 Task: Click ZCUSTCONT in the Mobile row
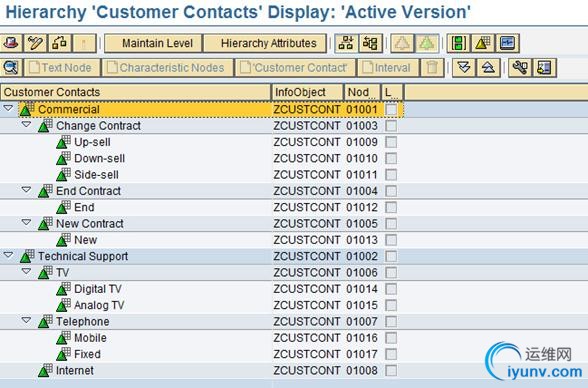[x=307, y=338]
